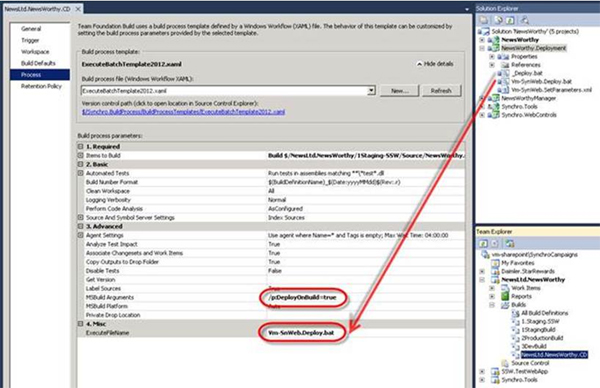Collapse the NewsWorthy.Deployment project node

point(482,48)
